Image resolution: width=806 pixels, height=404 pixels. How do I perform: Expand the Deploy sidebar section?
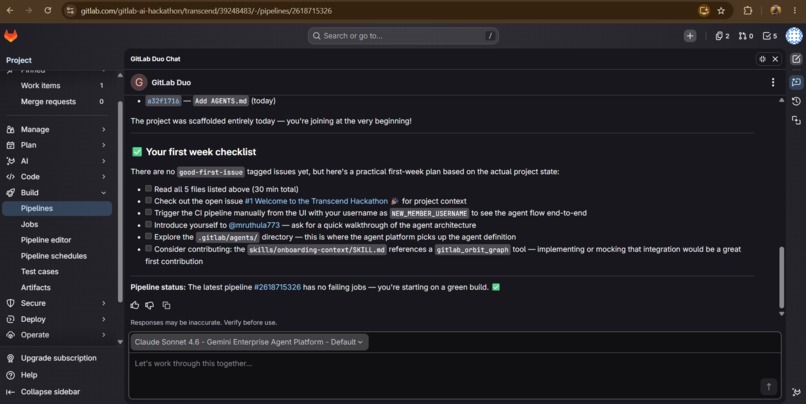pos(57,319)
